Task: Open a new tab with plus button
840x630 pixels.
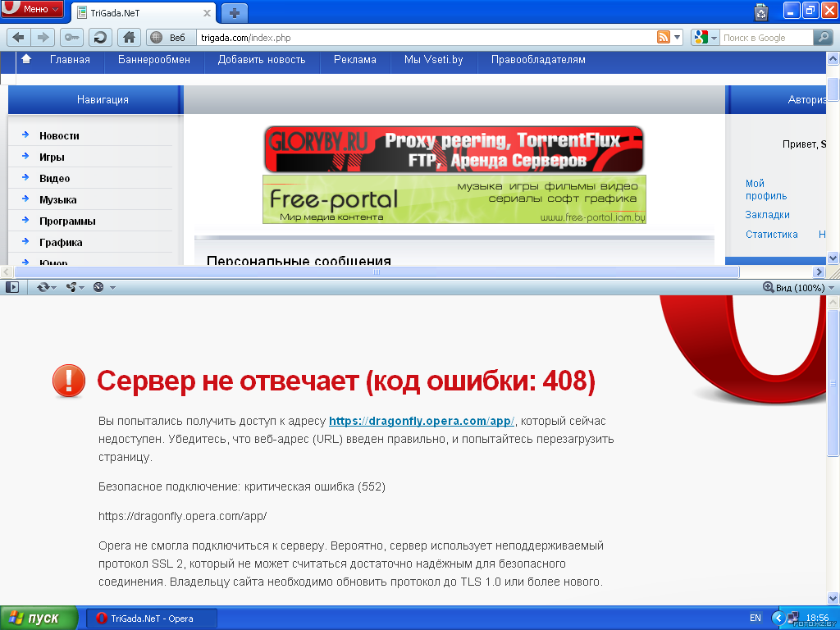Action: tap(234, 13)
